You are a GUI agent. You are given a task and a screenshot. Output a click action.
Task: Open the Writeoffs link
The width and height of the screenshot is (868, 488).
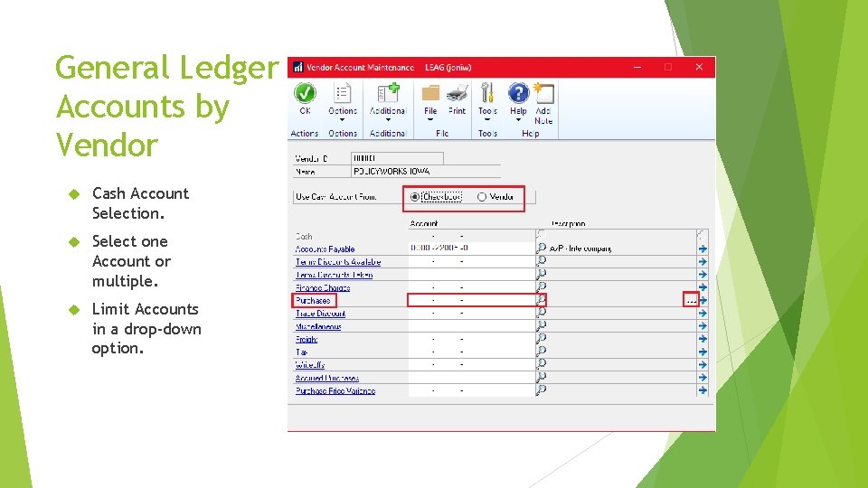(x=310, y=364)
